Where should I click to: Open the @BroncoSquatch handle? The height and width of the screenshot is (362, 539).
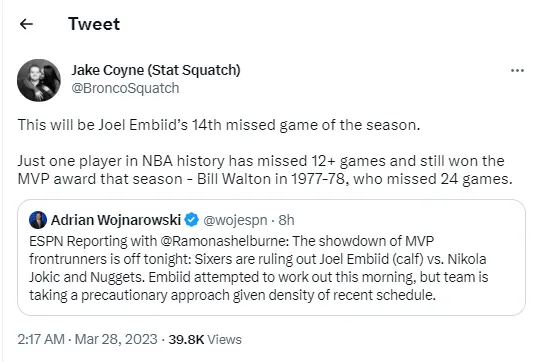point(125,88)
